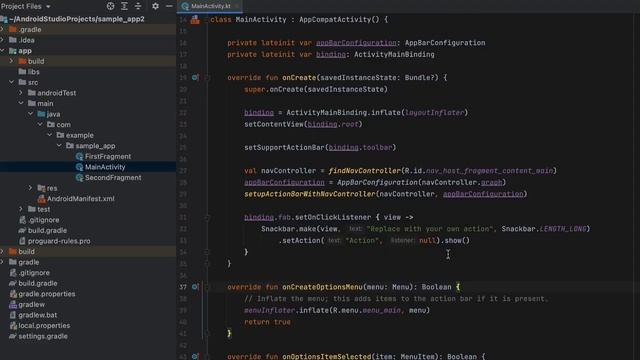640x360 pixels.
Task: Click the class gutter icon beside MainActivity declaration
Action: [195, 19]
